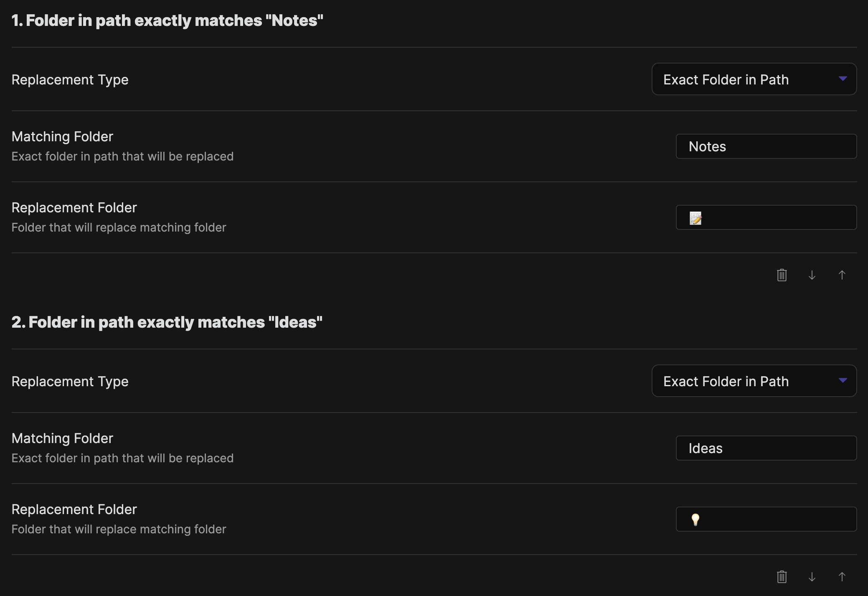Click Matching Folder description text in Ideas rule

(x=122, y=458)
